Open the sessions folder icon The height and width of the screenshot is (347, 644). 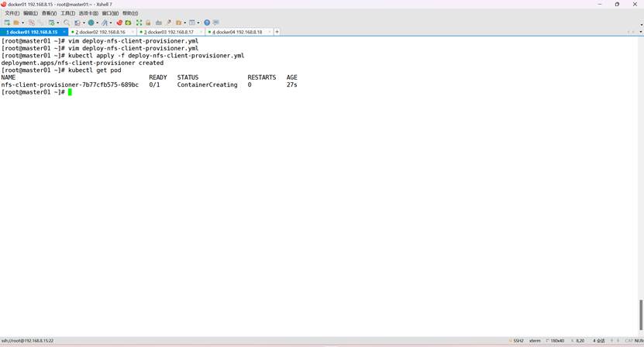point(16,22)
